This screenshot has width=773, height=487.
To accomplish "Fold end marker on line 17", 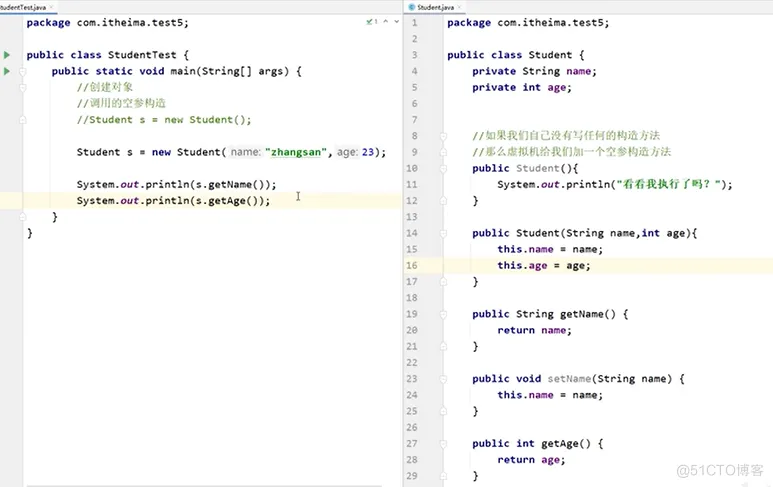I will click(443, 281).
